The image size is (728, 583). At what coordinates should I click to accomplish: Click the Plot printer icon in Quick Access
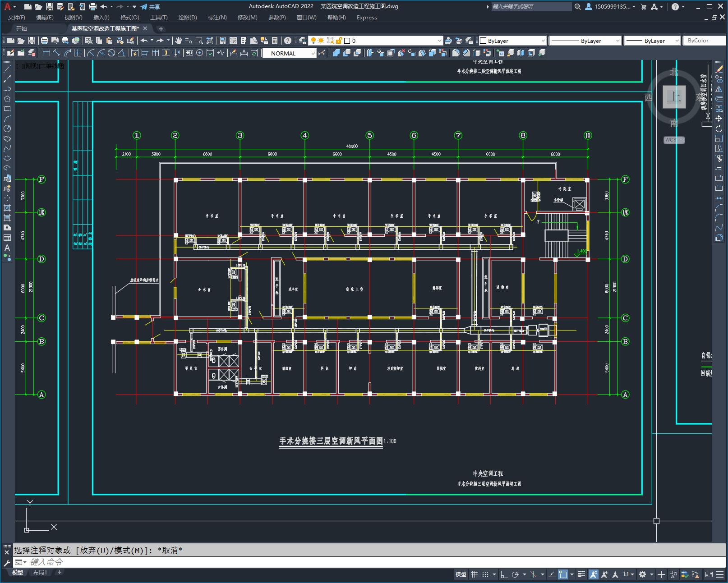click(x=92, y=7)
